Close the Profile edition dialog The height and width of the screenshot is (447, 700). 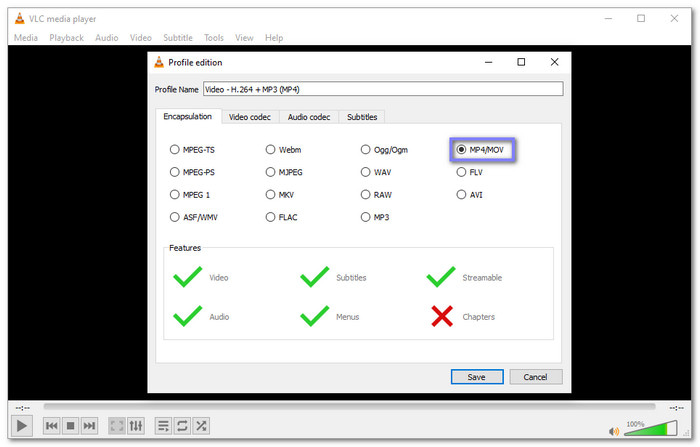click(554, 62)
